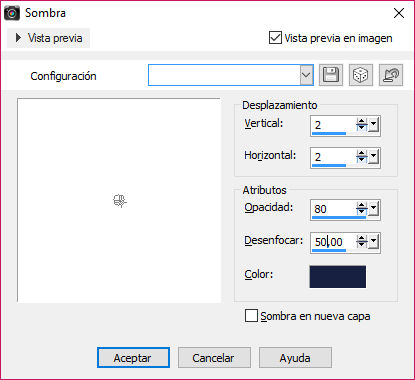Click the PaintShop Pro camera icon in title bar
Image resolution: width=415 pixels, height=380 pixels.
coord(12,13)
